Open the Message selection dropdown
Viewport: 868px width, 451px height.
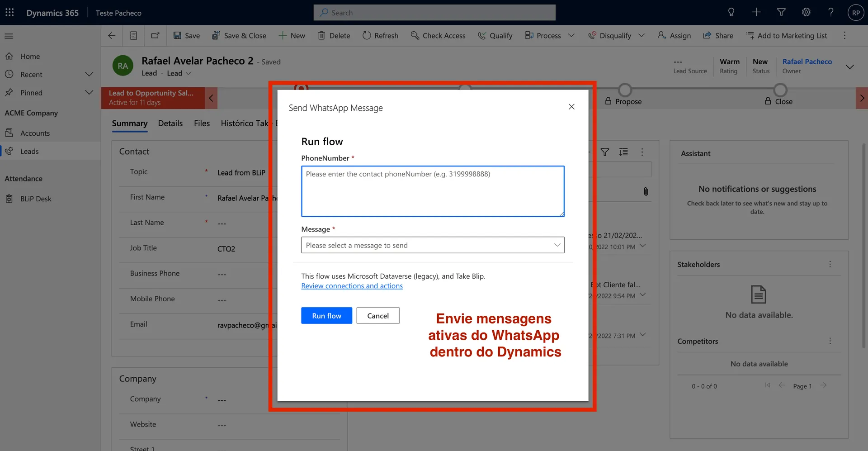(433, 245)
